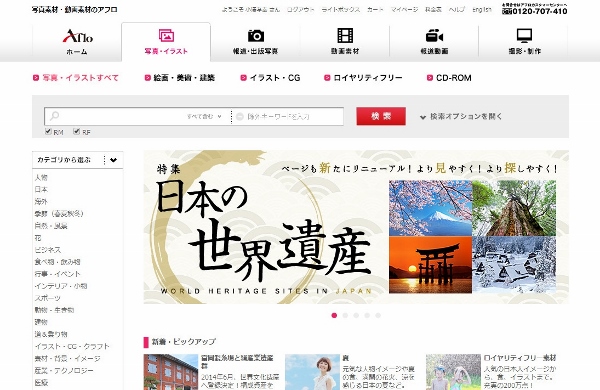600x390 pixels.
Task: Select イラスト・CG sub-menu
Action: (271, 78)
